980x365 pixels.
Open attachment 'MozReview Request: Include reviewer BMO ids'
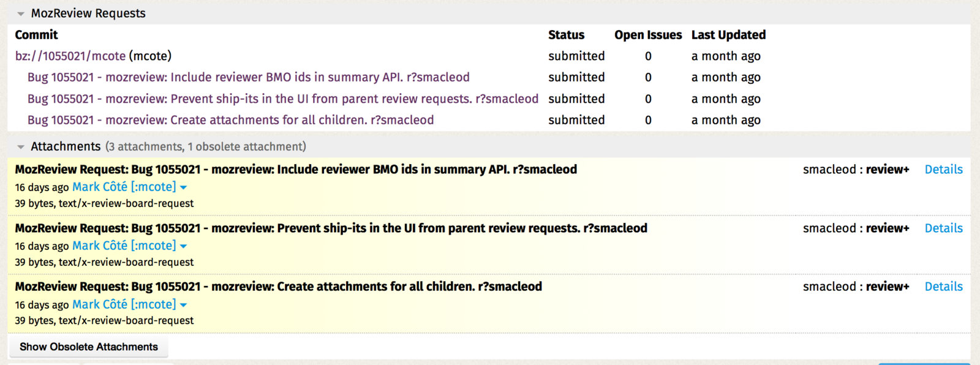[296, 170]
